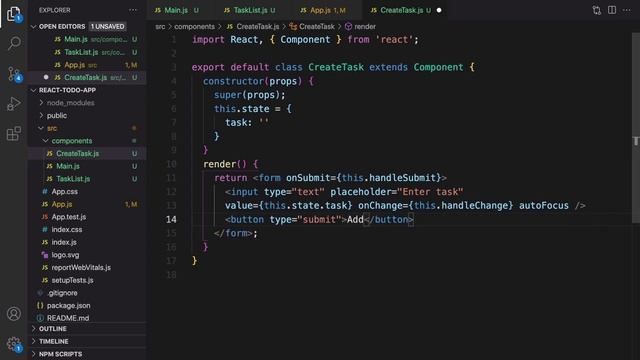
Task: Click the unsaved dot on CreateTask.js tab
Action: click(x=439, y=10)
